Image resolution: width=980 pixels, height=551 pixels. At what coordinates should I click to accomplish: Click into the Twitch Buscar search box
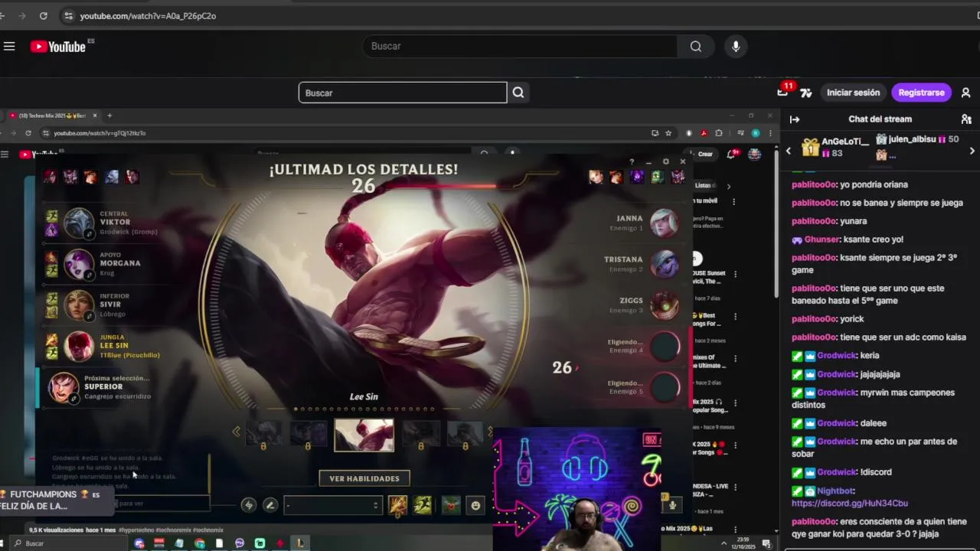(403, 93)
